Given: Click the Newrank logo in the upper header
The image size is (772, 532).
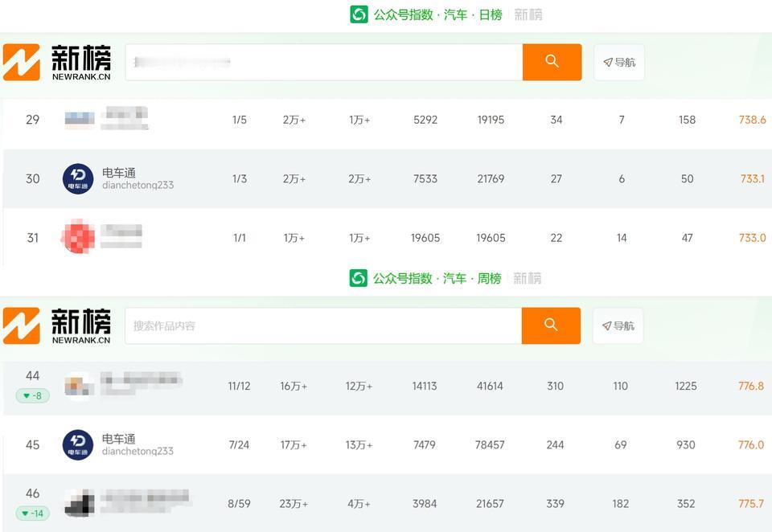Looking at the screenshot, I should tap(57, 62).
